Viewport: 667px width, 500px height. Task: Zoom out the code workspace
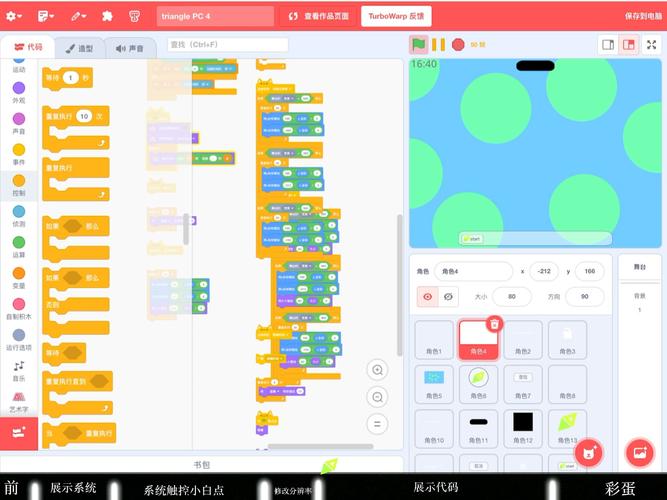tap(377, 397)
